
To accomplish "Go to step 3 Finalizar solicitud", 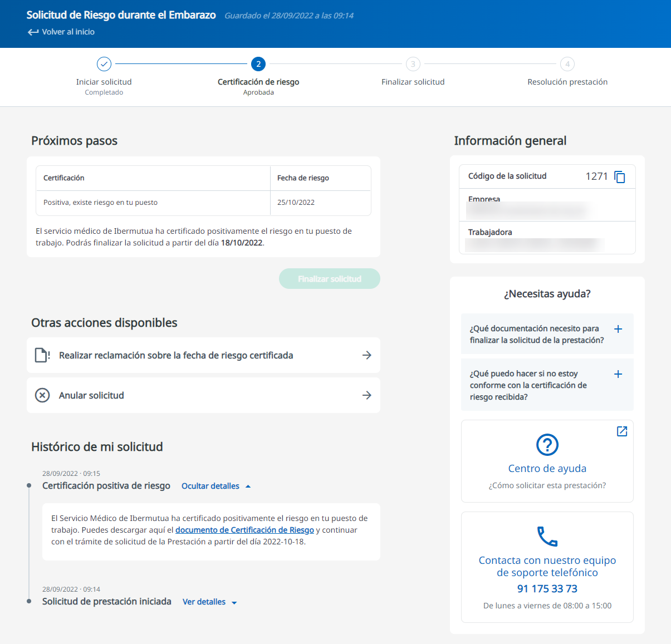I will pyautogui.click(x=413, y=65).
